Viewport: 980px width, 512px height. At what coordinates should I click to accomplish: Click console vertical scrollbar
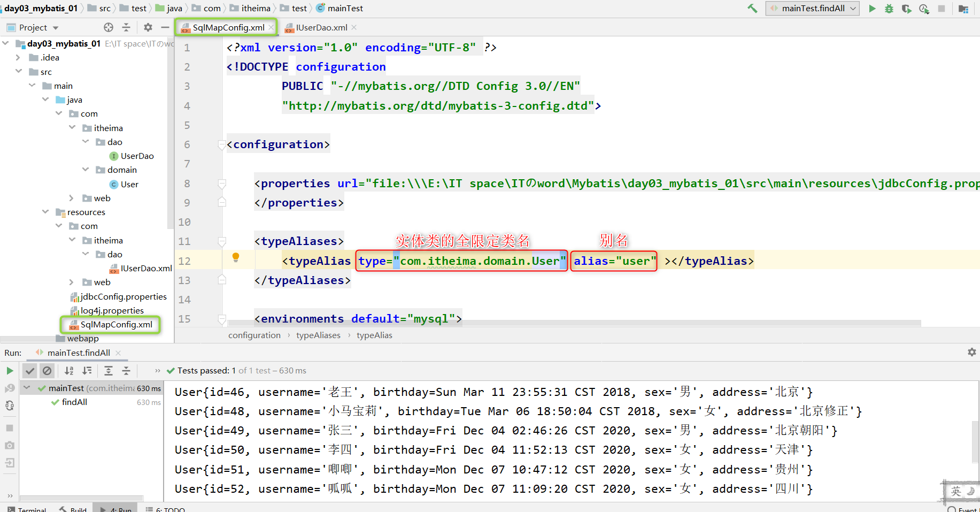point(975,441)
